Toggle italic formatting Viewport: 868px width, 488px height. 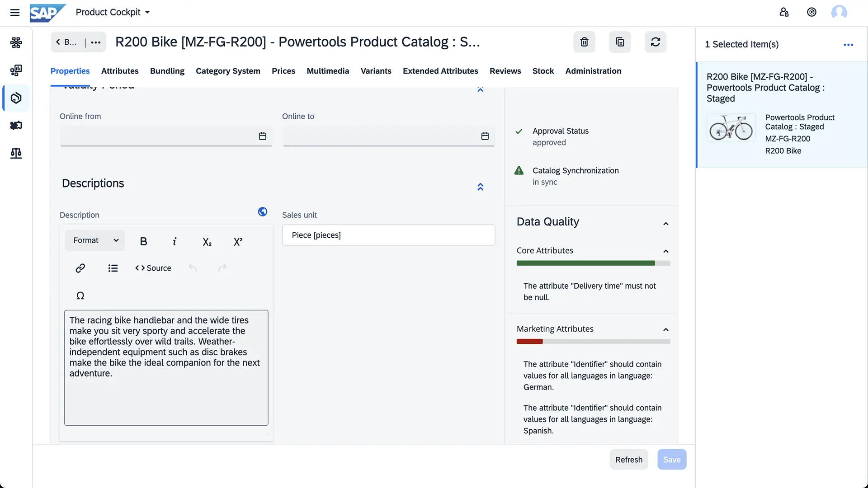[x=175, y=241]
